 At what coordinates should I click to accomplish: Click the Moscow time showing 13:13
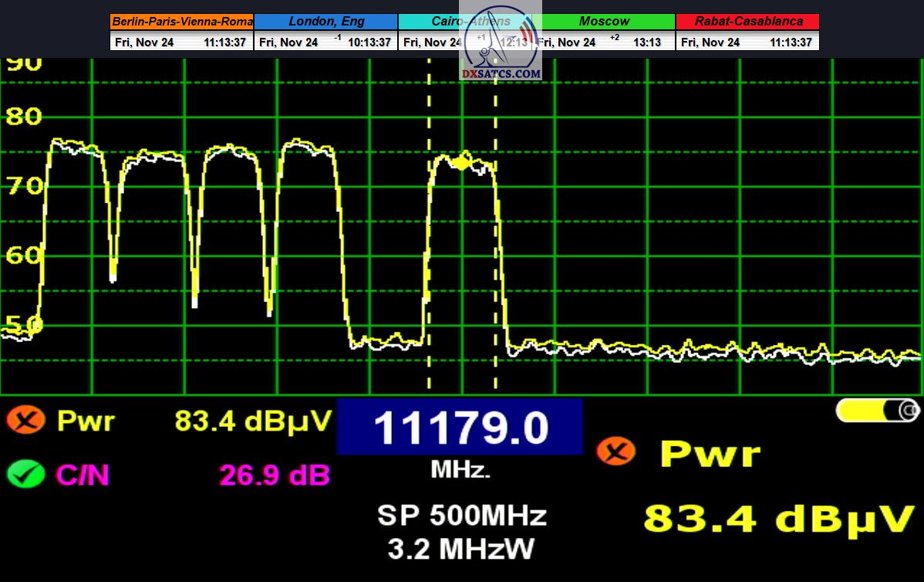[646, 42]
